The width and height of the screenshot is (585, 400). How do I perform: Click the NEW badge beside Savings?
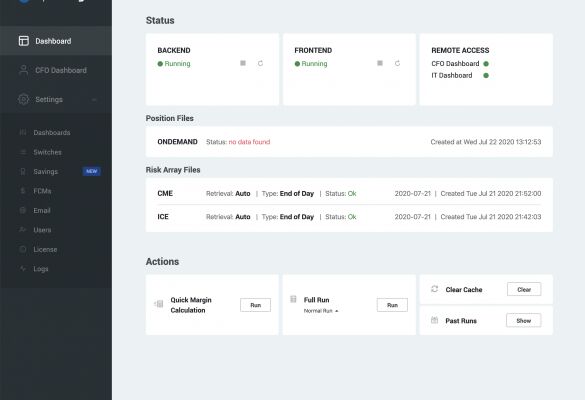[91, 171]
